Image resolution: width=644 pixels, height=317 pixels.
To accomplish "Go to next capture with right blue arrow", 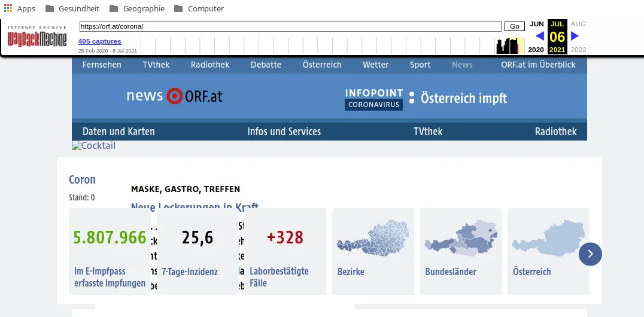I will [x=575, y=36].
